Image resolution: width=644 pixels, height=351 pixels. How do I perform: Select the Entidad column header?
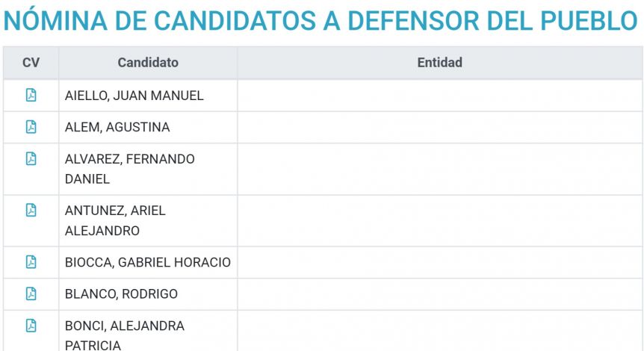coord(440,63)
